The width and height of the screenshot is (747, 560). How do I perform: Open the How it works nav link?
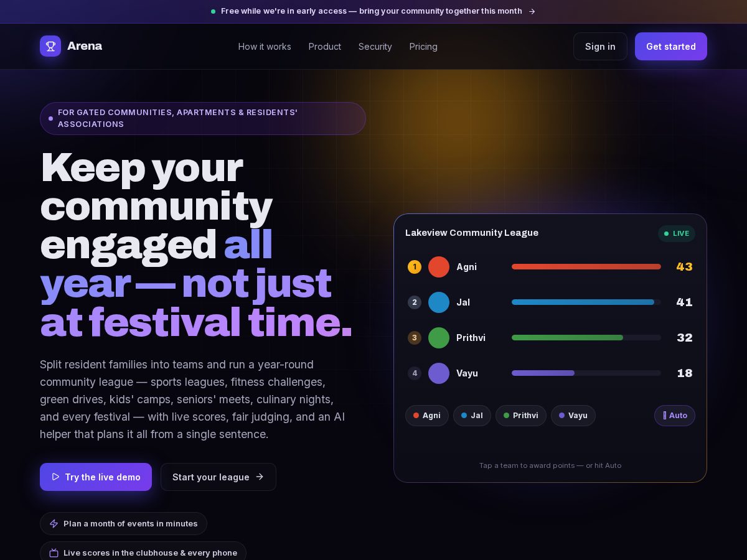coord(265,47)
